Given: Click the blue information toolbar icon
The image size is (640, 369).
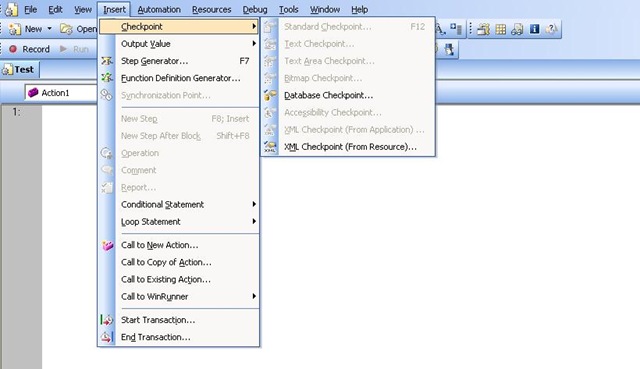Looking at the screenshot, I should pos(534,29).
